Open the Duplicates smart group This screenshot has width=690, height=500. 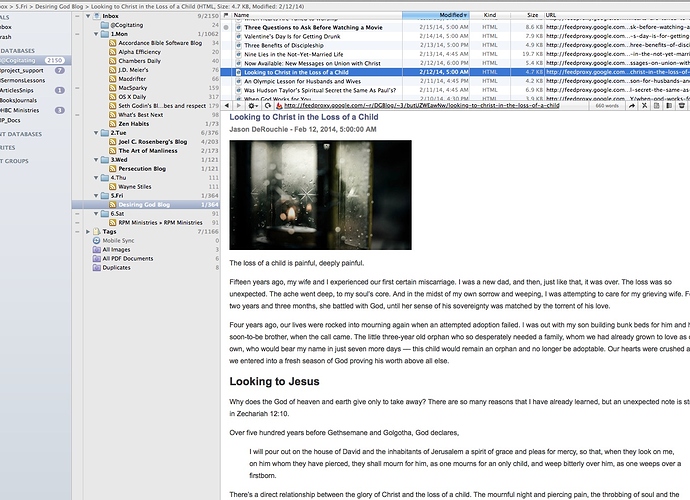point(116,267)
